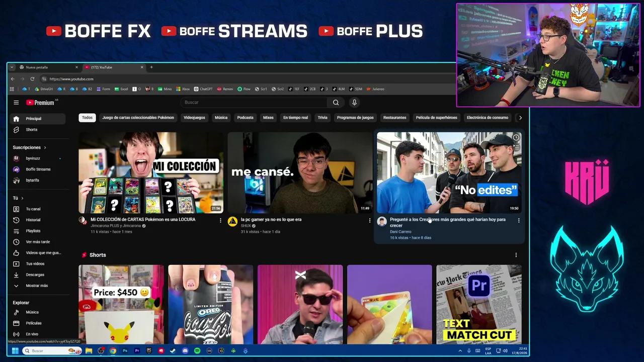The width and height of the screenshot is (644, 362).
Task: Add Dani Carrero video to Watch Later
Action: 516,137
